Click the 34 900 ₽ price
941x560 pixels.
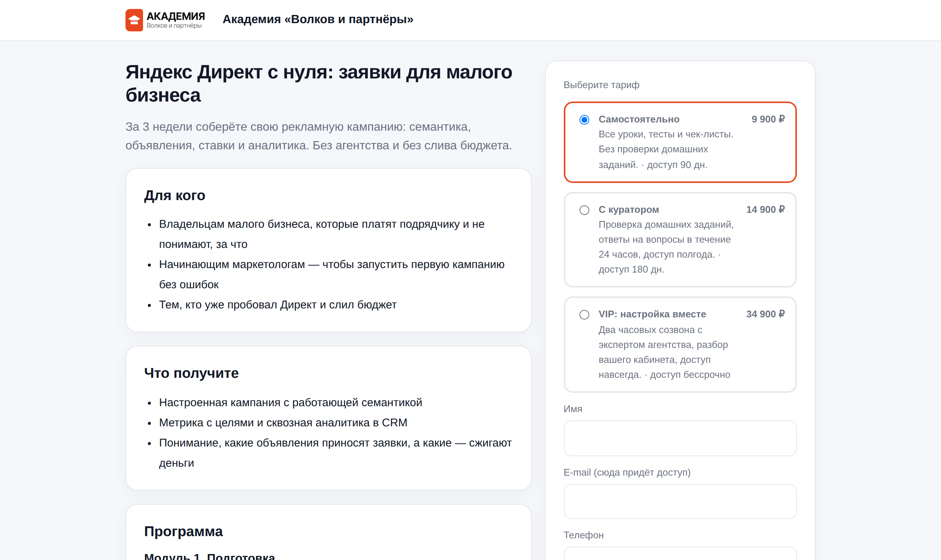[765, 314]
